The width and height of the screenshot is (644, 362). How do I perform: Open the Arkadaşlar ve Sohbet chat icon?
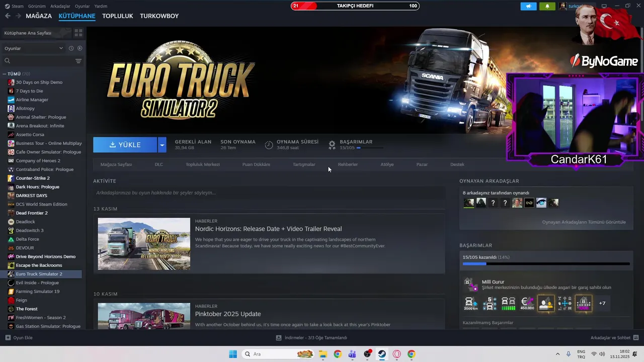(x=636, y=338)
